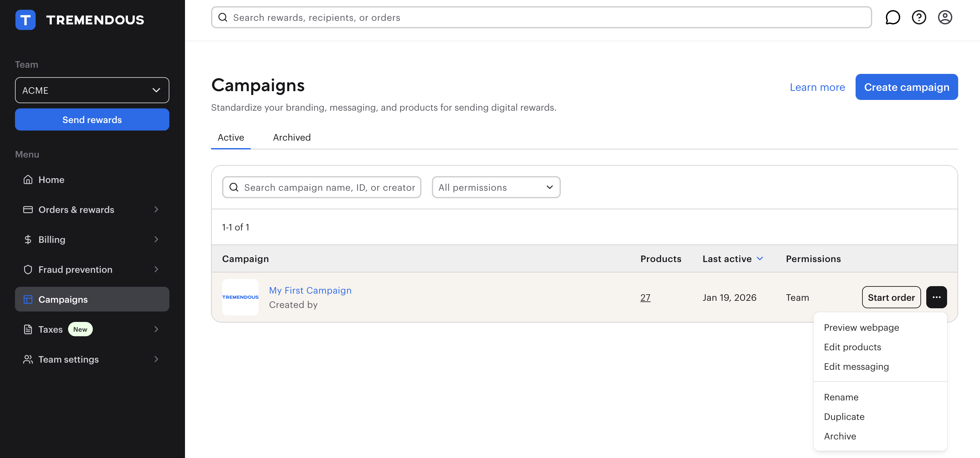Image resolution: width=980 pixels, height=458 pixels.
Task: Click the Create campaign button
Action: (906, 87)
